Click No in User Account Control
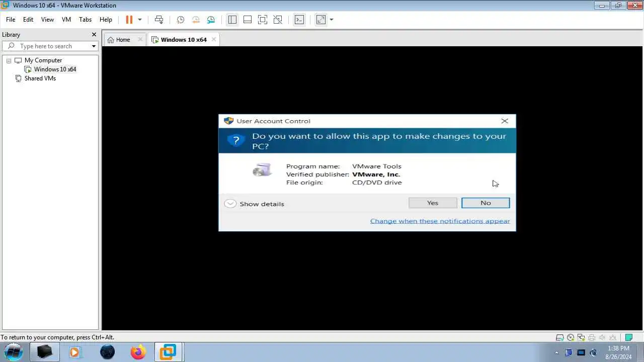Image resolution: width=644 pixels, height=362 pixels. tap(486, 203)
